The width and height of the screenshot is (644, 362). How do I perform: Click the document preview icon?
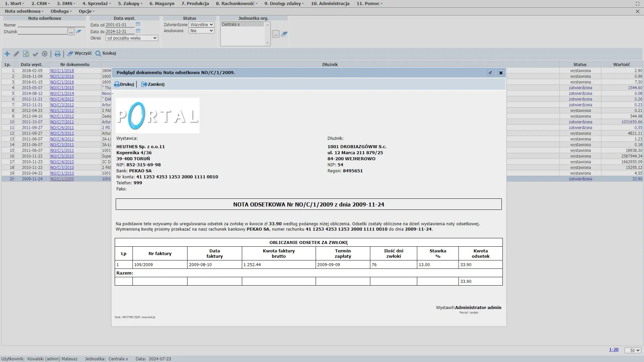coord(26,54)
